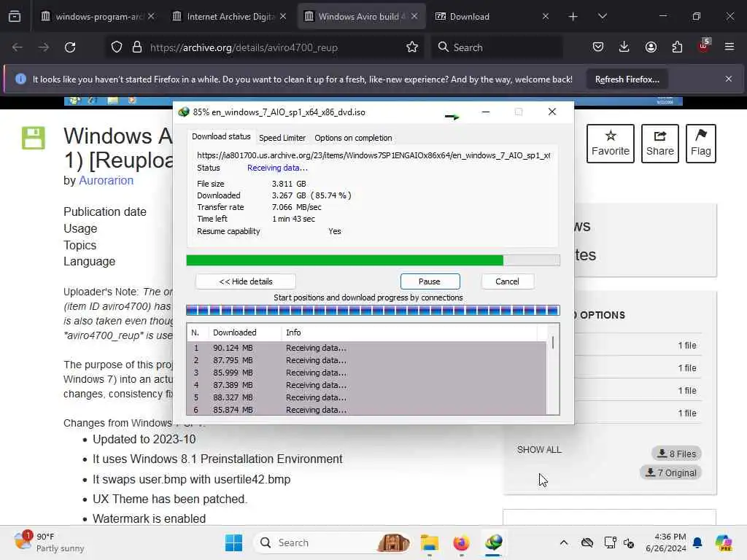747x560 pixels.
Task: Reload the current page
Action: 70,47
